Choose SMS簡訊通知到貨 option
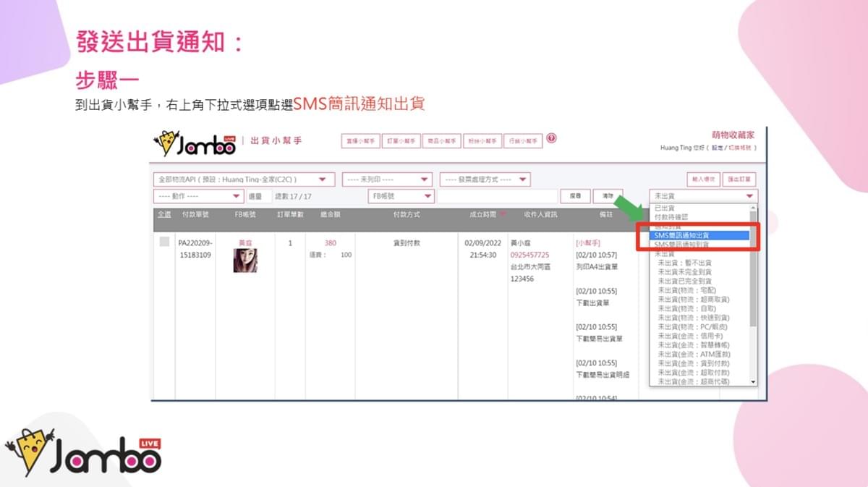The width and height of the screenshot is (868, 487). 699,245
